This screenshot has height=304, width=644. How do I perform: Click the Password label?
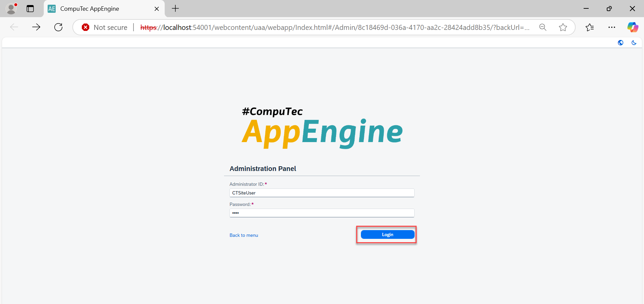[240, 204]
